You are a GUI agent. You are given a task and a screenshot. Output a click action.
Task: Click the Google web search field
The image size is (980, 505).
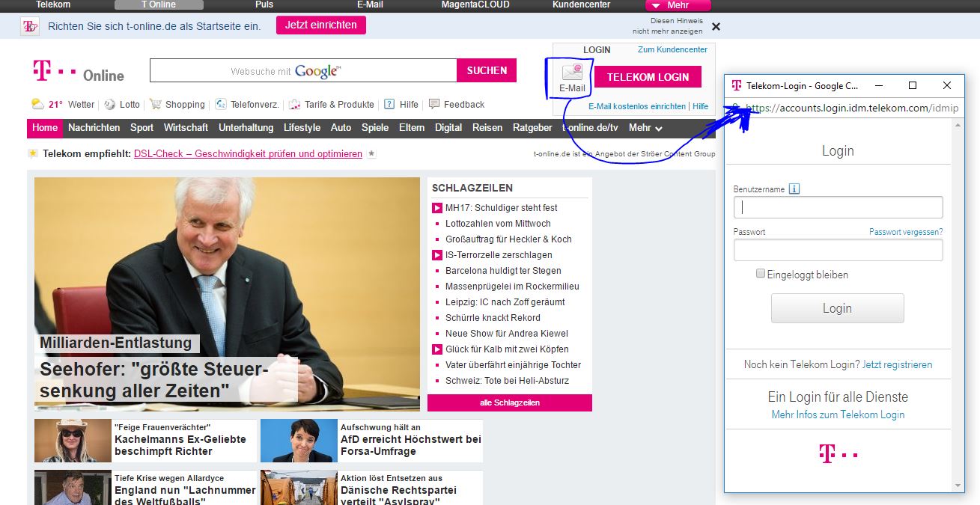(303, 70)
